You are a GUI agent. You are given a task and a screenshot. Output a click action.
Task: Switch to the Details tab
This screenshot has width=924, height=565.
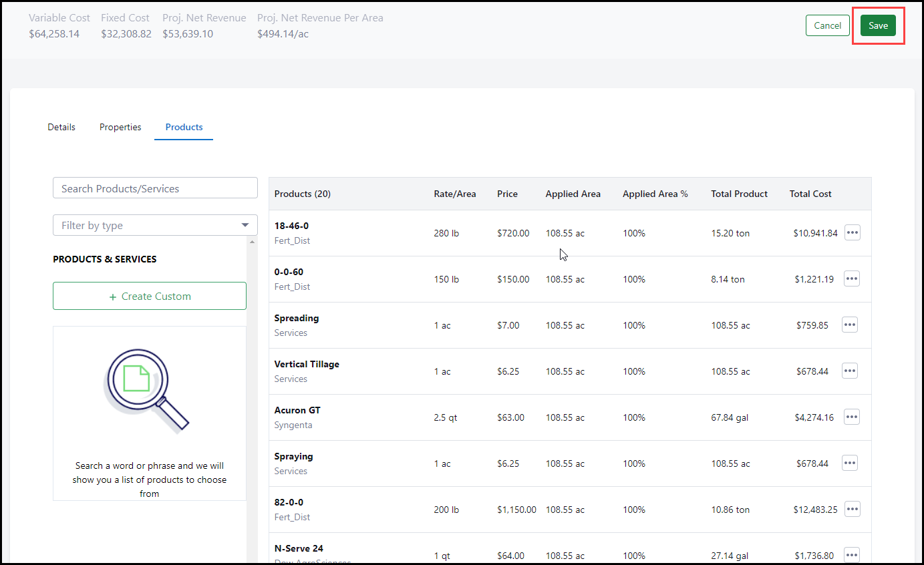(61, 127)
